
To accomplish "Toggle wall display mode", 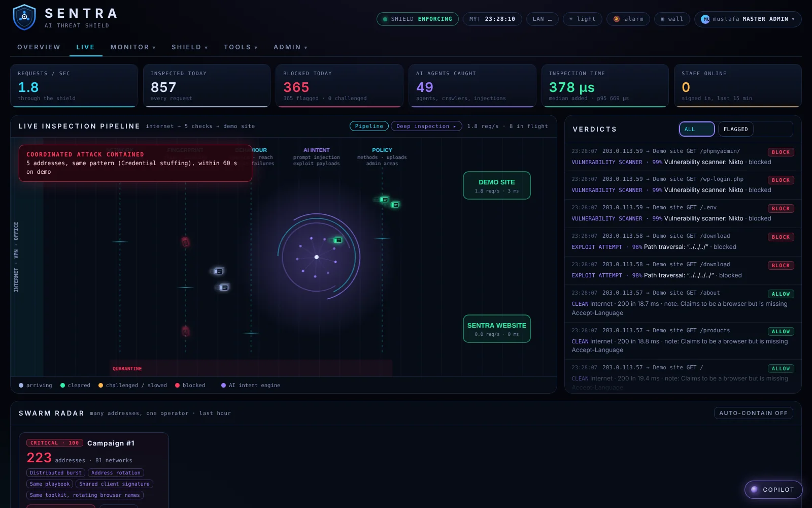I will tap(672, 19).
